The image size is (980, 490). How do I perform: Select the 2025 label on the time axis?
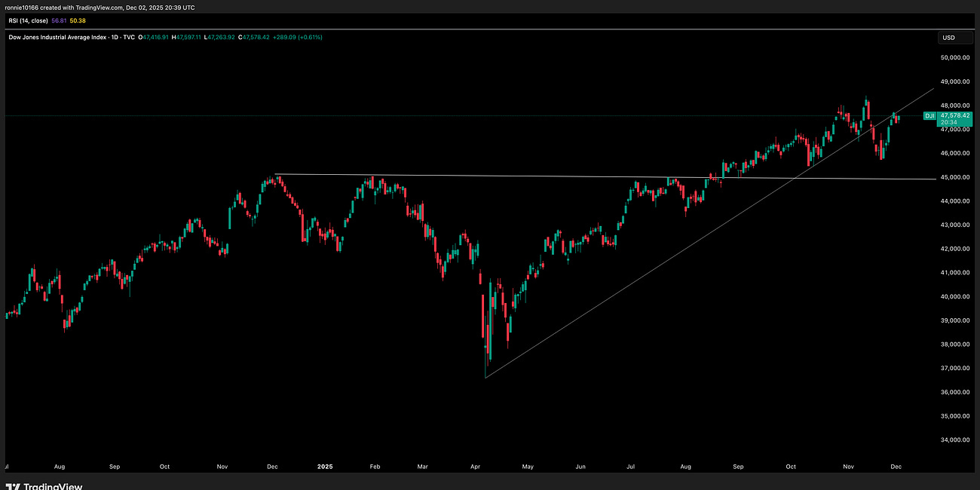click(x=325, y=466)
